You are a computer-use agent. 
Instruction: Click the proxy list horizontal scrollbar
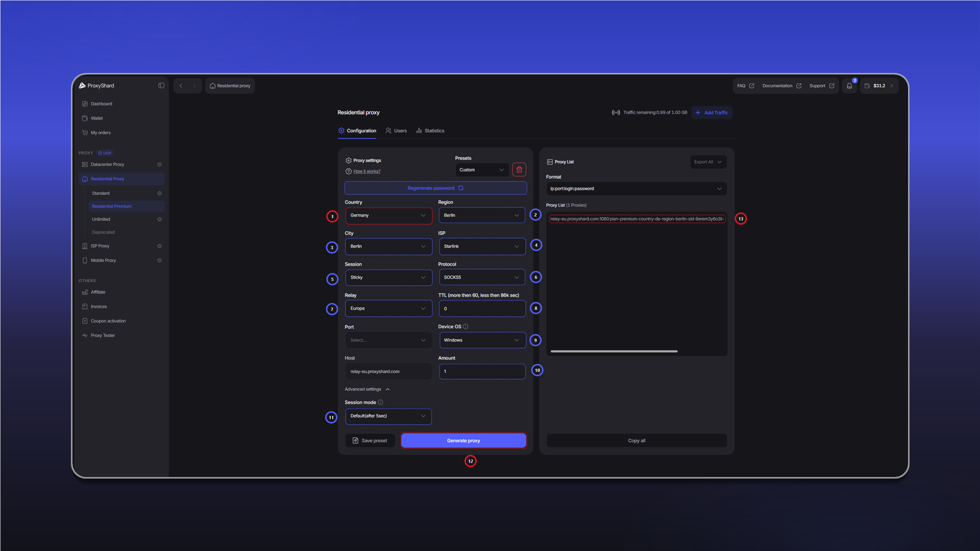(614, 352)
